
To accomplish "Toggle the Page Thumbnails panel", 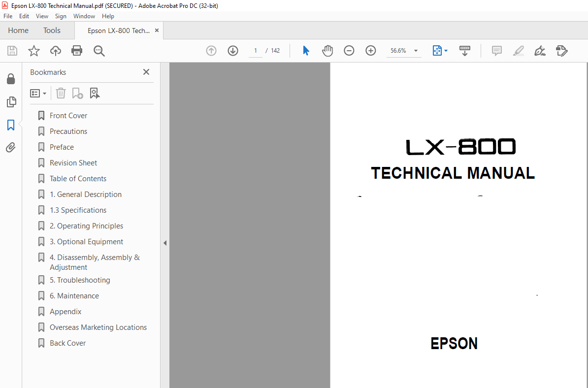I will coord(11,102).
